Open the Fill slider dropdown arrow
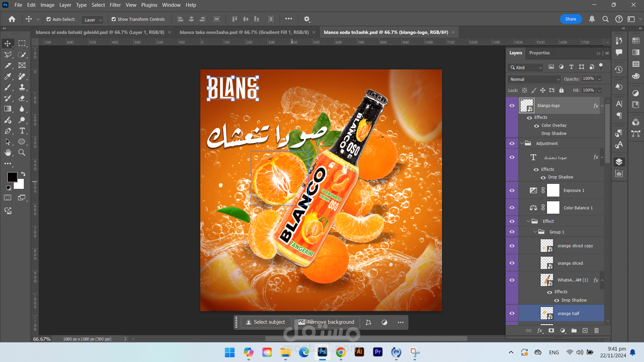Viewport: 644px width, 362px height. pos(599,91)
